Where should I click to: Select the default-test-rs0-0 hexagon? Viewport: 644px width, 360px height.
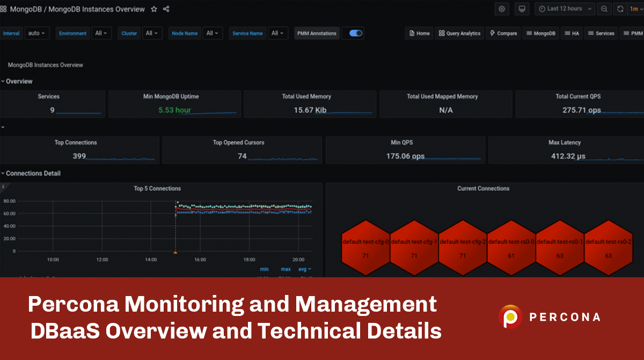point(511,248)
